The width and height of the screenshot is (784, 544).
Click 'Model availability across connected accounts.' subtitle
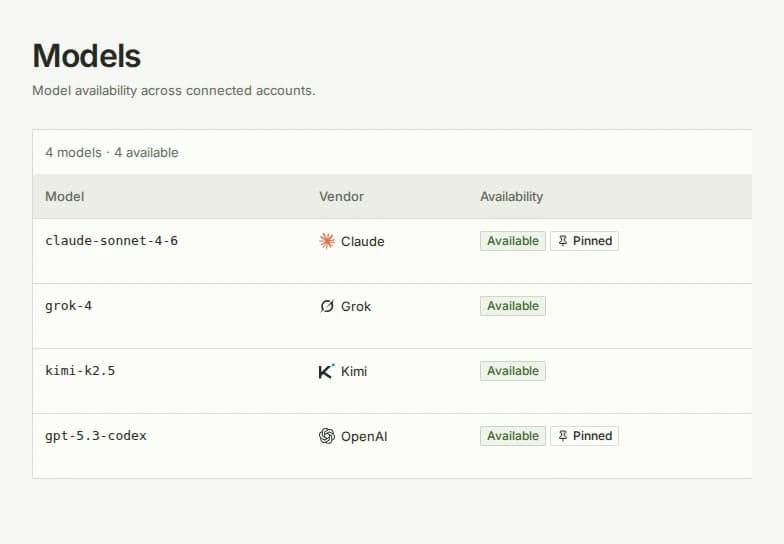tap(174, 90)
